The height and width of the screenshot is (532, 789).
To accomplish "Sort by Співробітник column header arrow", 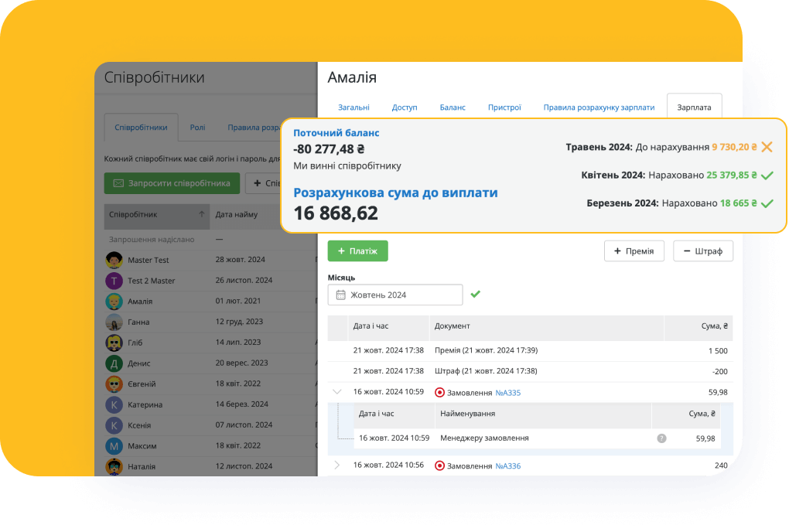I will tap(202, 214).
